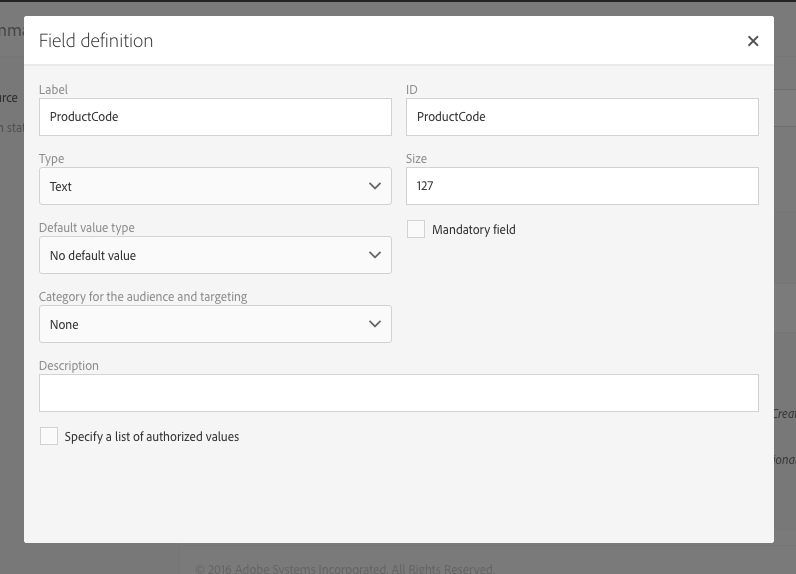Enable the Mandatory field checkbox
The height and width of the screenshot is (574, 796).
(416, 229)
